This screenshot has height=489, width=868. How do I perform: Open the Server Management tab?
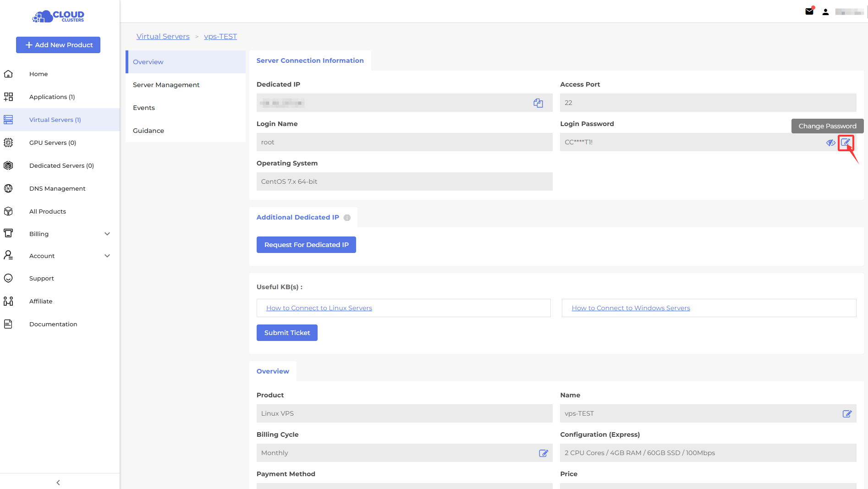[x=166, y=85]
